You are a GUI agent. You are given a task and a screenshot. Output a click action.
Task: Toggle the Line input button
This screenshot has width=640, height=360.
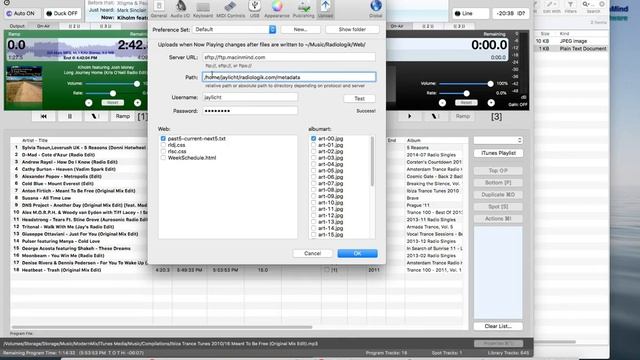470,13
